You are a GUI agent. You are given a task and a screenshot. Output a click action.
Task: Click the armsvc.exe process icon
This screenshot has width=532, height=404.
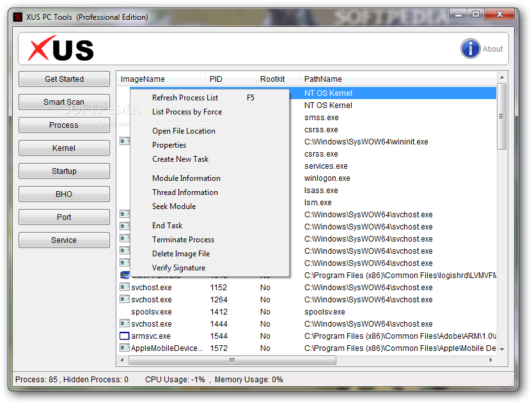point(125,336)
